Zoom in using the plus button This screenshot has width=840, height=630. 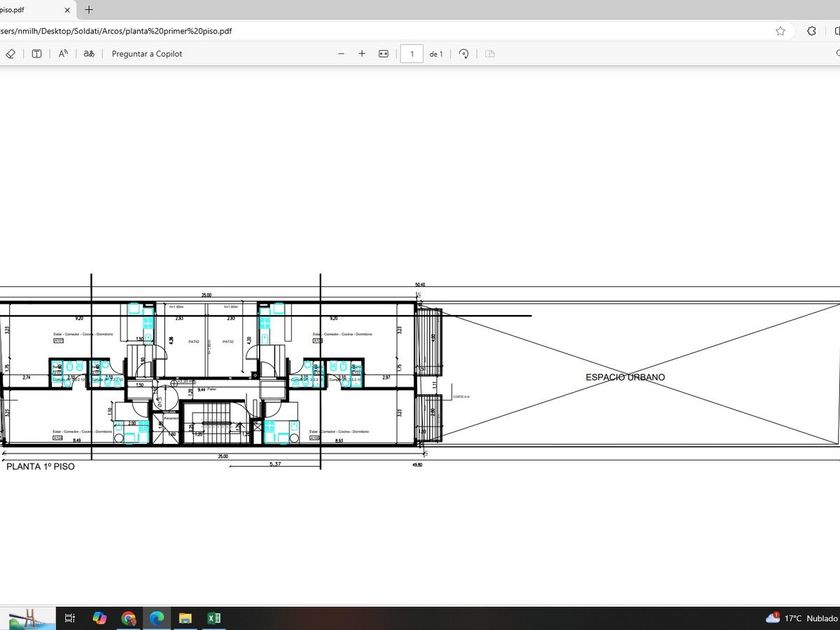tap(362, 54)
